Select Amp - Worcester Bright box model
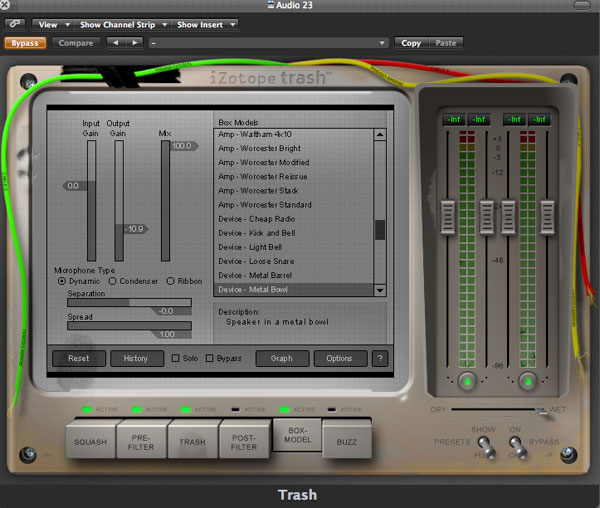600x508 pixels. point(293,148)
